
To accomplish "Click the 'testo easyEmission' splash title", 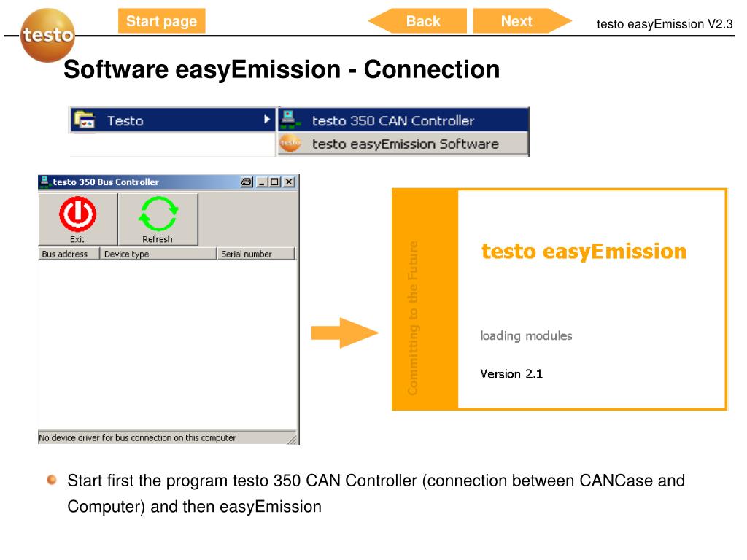I will (584, 252).
